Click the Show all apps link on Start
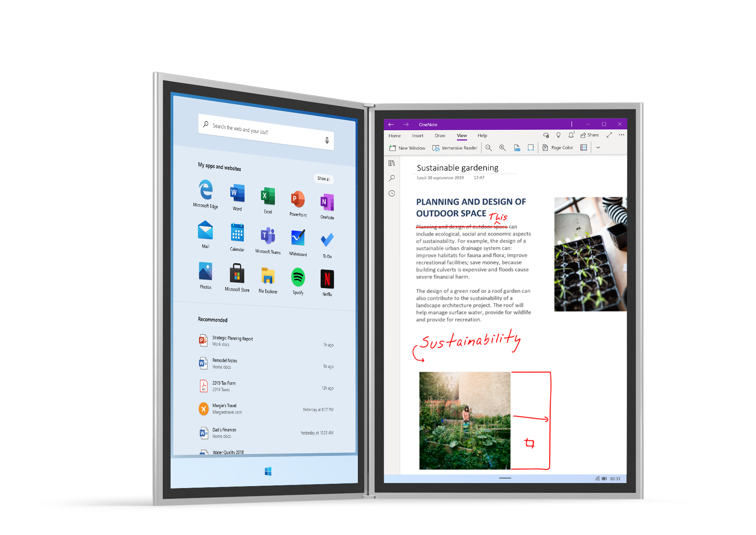The image size is (756, 535). (323, 178)
